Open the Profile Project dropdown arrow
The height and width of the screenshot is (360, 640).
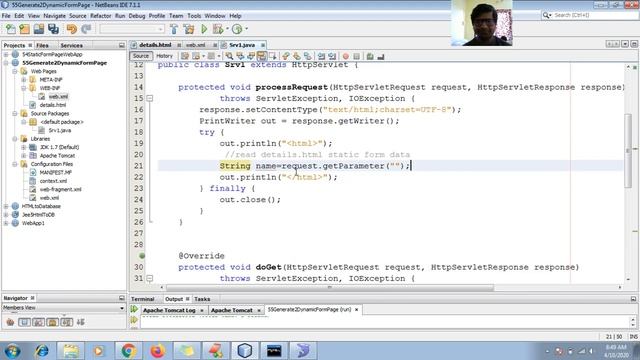pyautogui.click(x=246, y=29)
